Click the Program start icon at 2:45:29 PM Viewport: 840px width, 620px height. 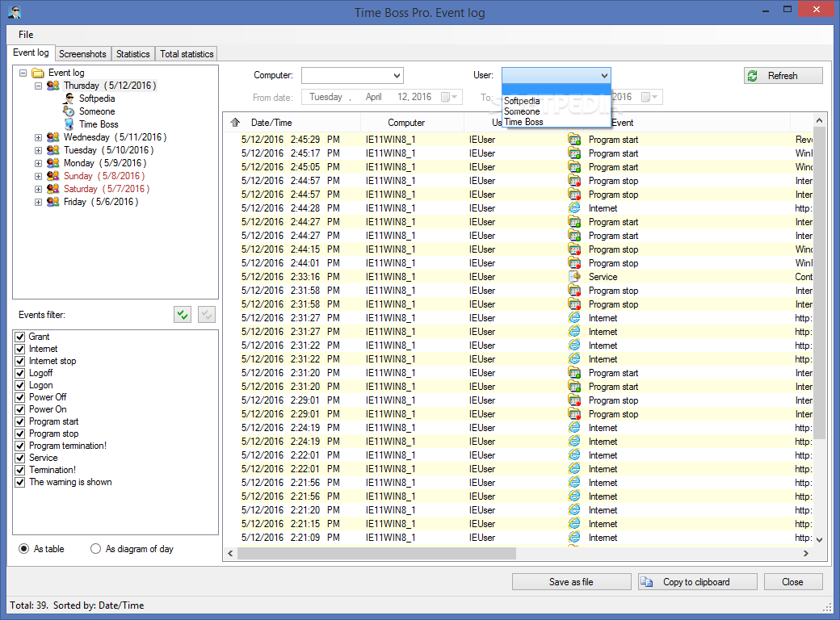click(574, 139)
